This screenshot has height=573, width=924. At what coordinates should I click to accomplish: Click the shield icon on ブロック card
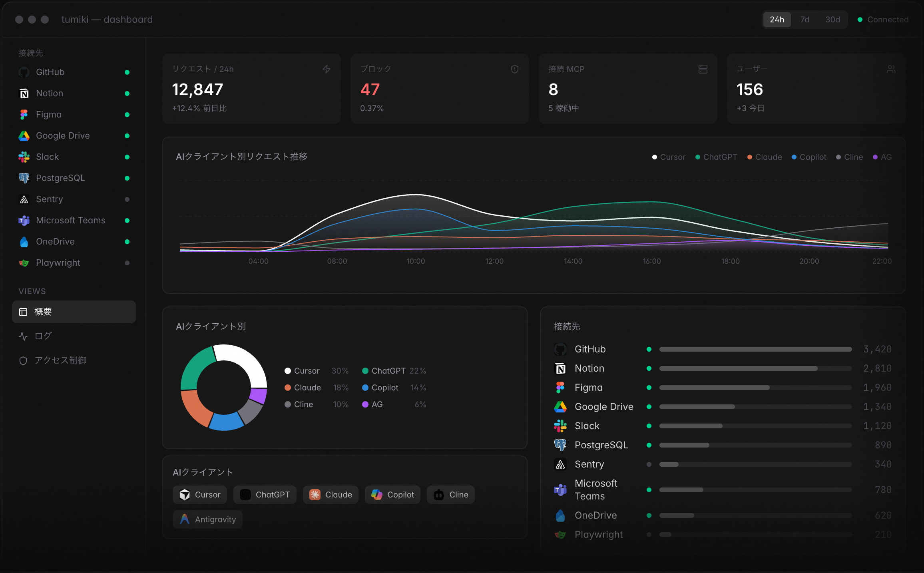pyautogui.click(x=515, y=69)
